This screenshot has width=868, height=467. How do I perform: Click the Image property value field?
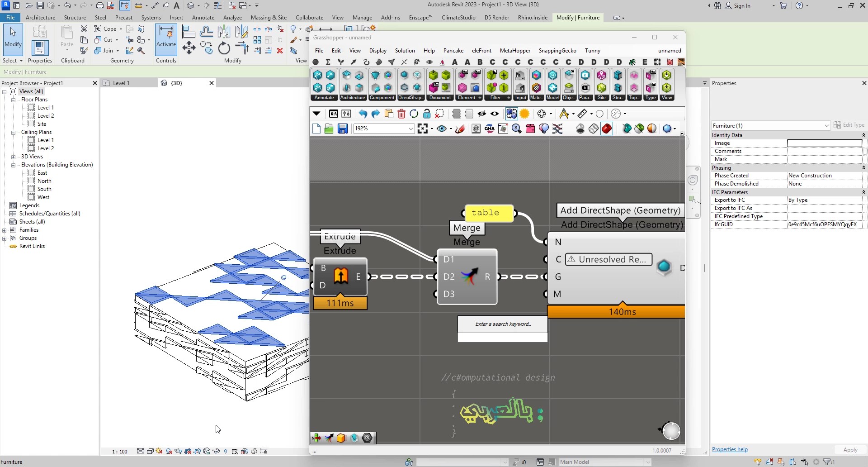825,143
